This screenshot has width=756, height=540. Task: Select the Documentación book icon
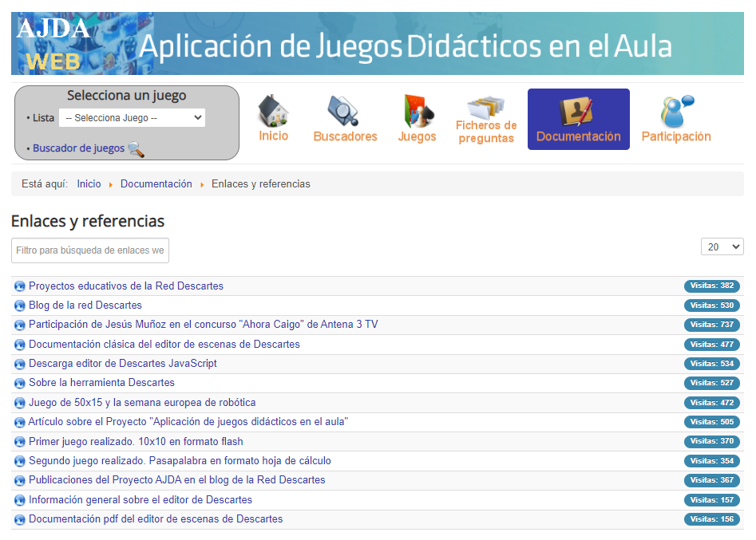(578, 111)
